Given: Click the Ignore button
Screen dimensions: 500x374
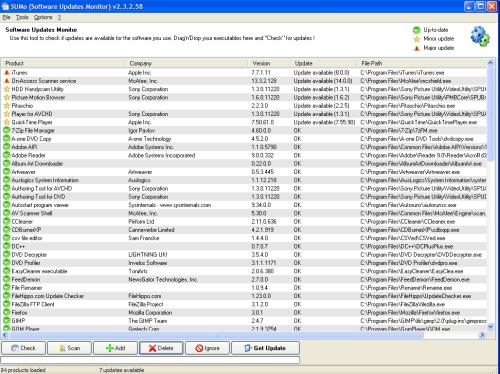Looking at the screenshot, I should pyautogui.click(x=207, y=348).
